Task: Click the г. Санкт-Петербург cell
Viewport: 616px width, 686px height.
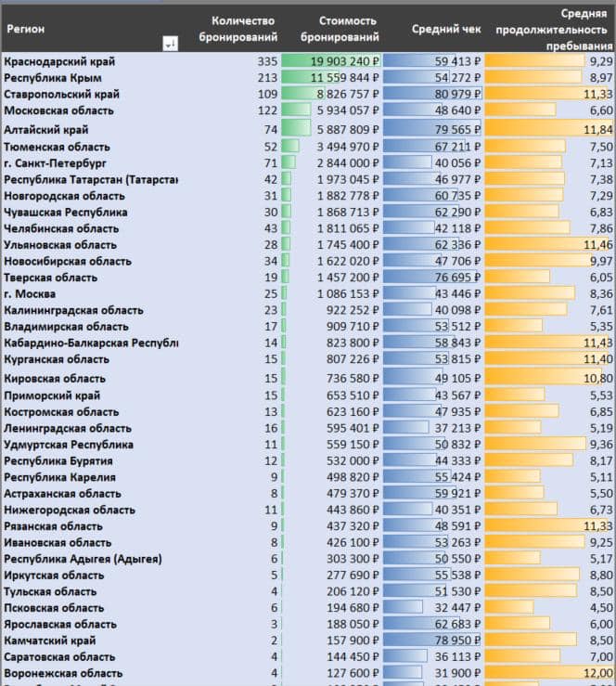Action: pos(55,163)
